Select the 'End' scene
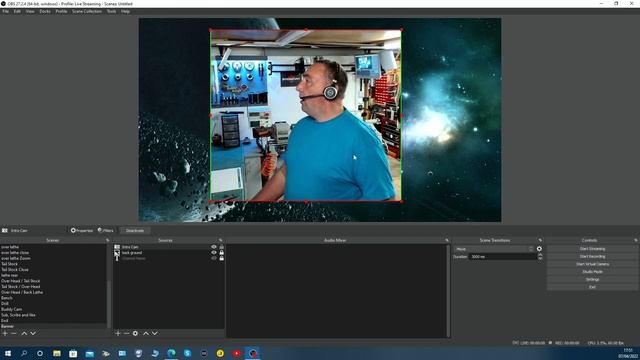 point(4,321)
